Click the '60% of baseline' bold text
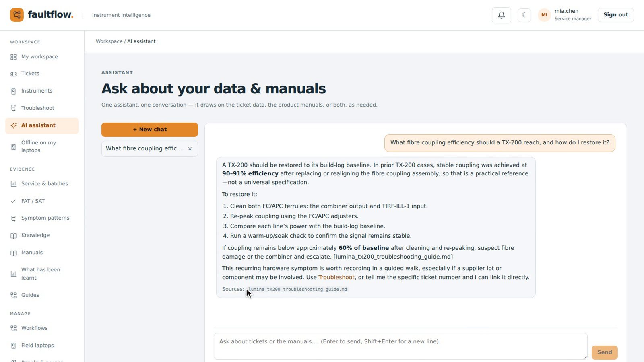 (x=364, y=248)
